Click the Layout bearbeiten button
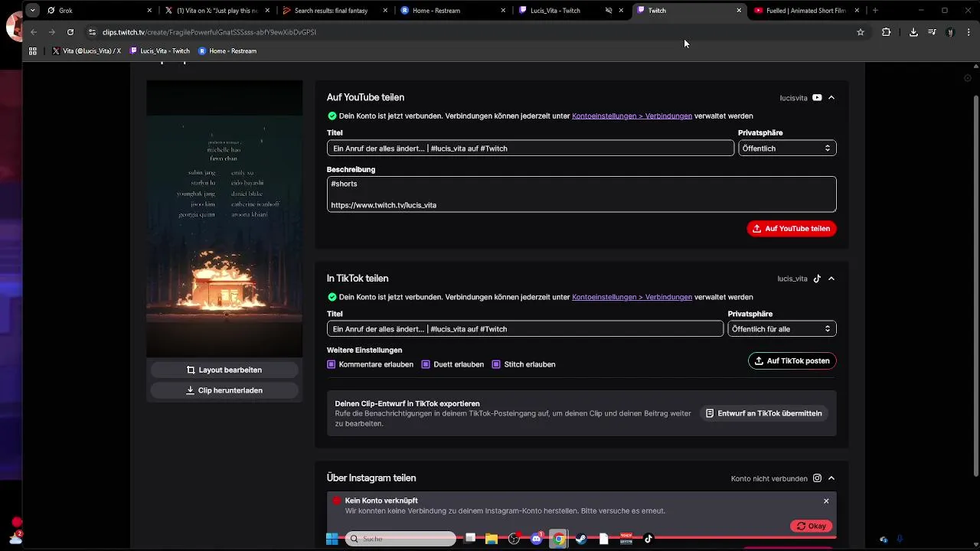This screenshot has width=980, height=551. (x=224, y=370)
